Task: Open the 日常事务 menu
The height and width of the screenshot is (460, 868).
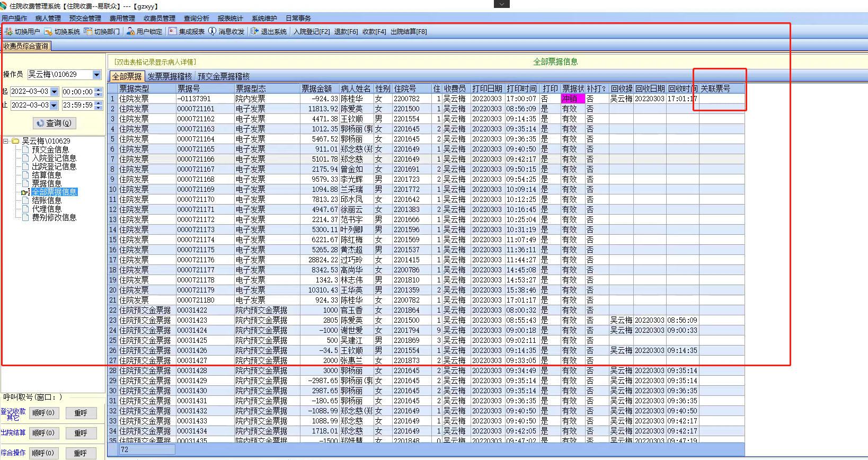Action: [x=298, y=19]
